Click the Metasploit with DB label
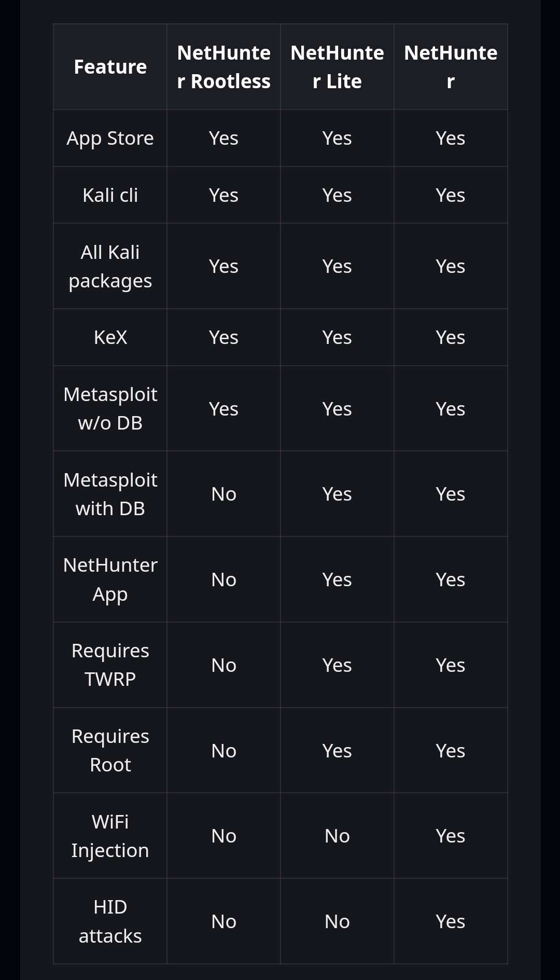This screenshot has width=560, height=980. 110,494
